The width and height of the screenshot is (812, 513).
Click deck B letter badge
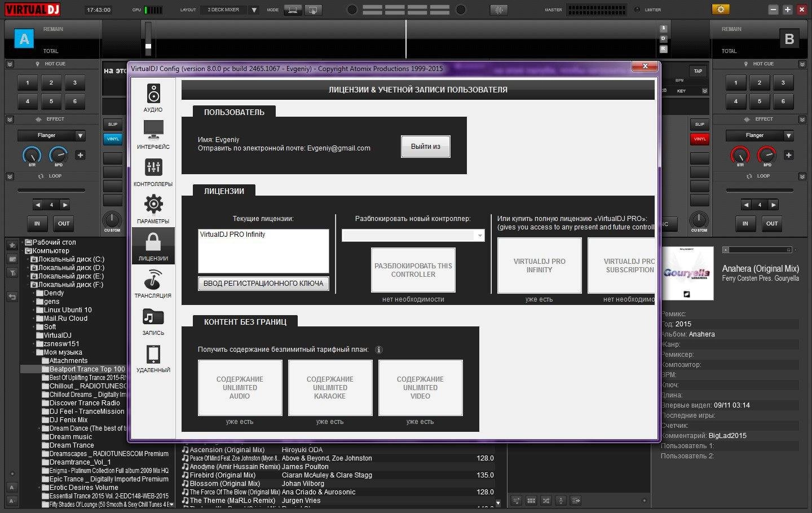(789, 38)
